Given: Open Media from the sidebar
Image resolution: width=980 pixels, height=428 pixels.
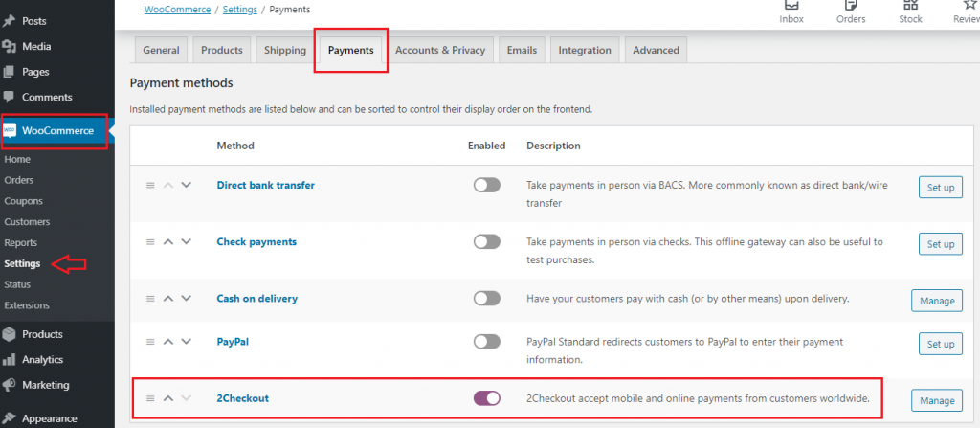Looking at the screenshot, I should [x=35, y=46].
